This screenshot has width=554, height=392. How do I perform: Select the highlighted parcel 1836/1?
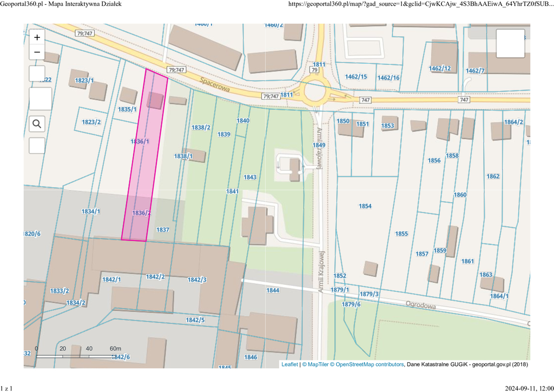[x=140, y=141]
